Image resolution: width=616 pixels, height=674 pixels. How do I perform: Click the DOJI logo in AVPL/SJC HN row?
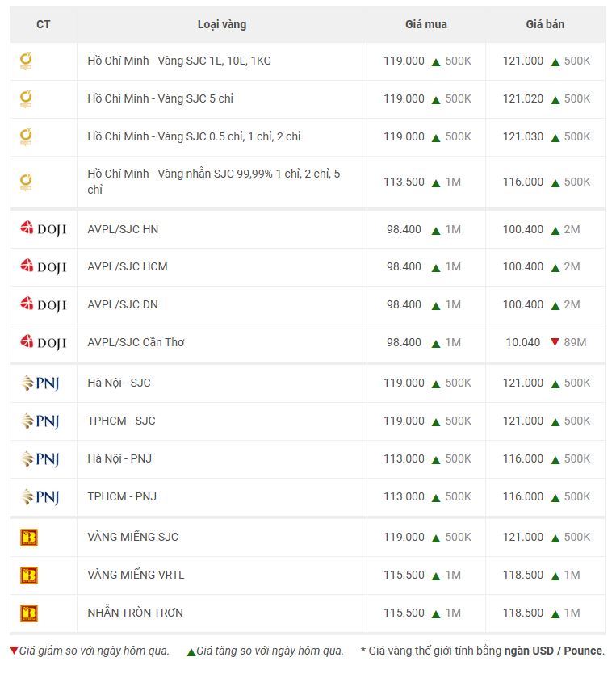coord(44,228)
